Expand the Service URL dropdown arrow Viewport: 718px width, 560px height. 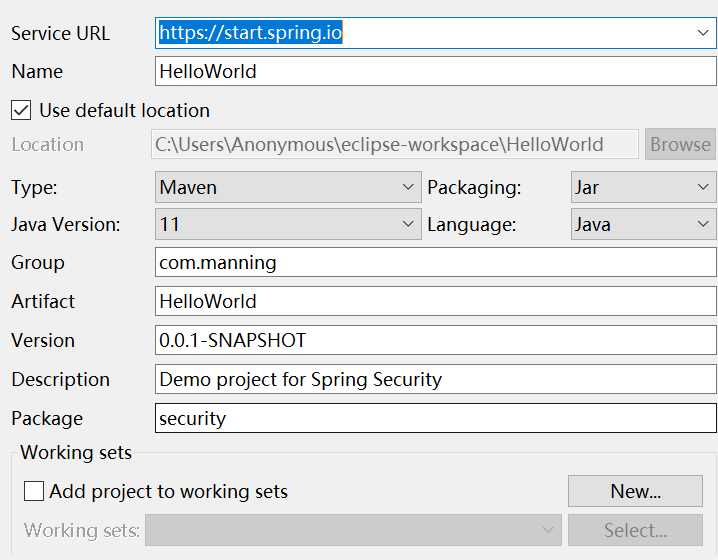pyautogui.click(x=703, y=33)
